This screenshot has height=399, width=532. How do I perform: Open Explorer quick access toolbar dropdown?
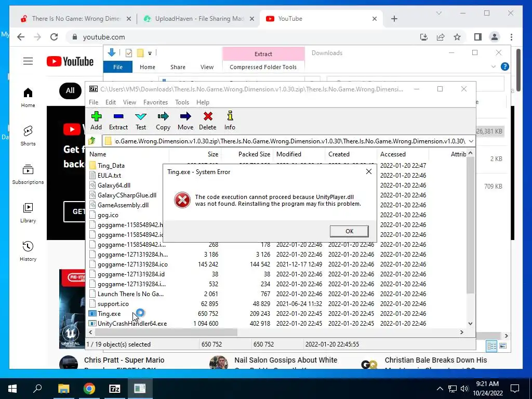point(150,53)
